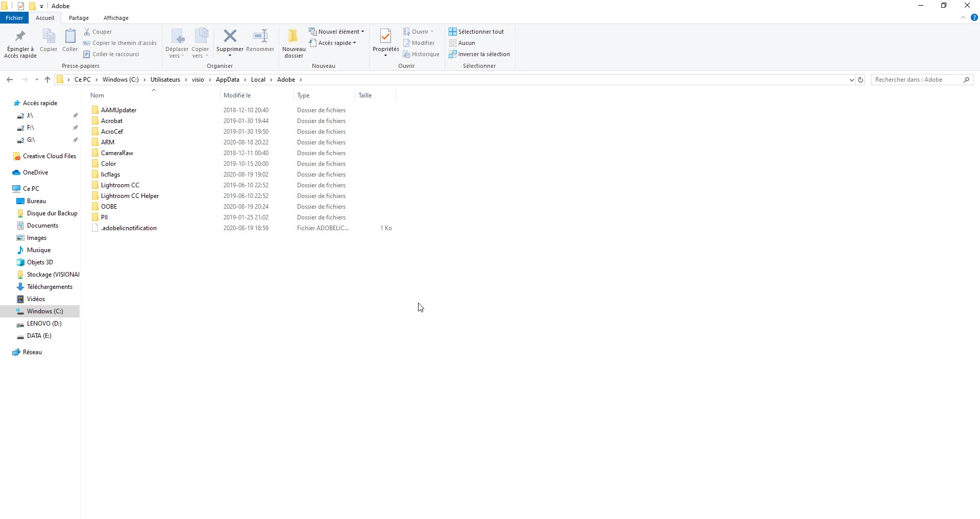
Task: Switch to the Accueil tab
Action: point(45,18)
